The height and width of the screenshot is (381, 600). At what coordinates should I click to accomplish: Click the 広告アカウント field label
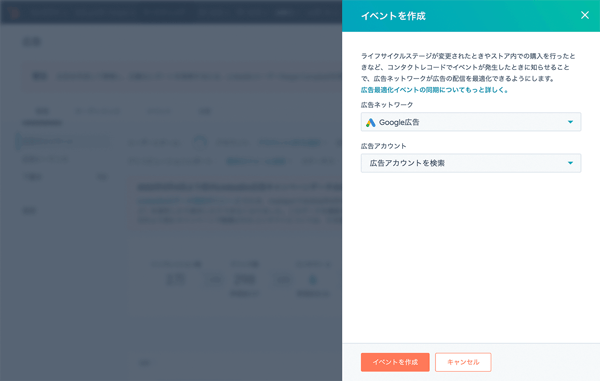click(383, 146)
